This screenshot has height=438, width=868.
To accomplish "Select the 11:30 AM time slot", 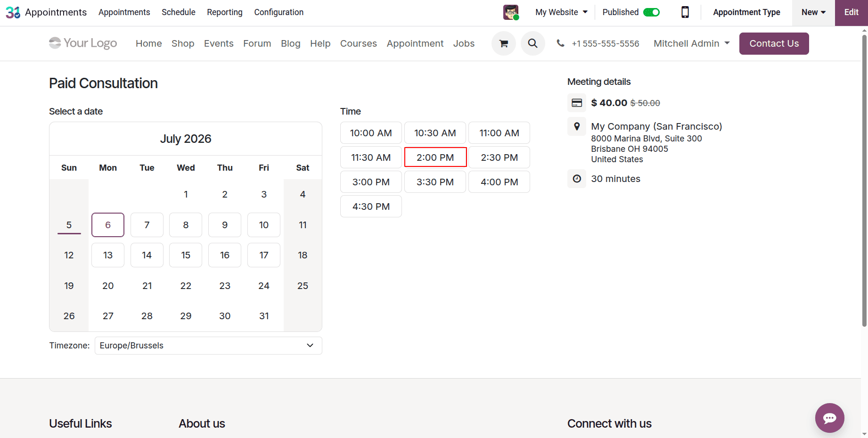I will click(x=371, y=157).
